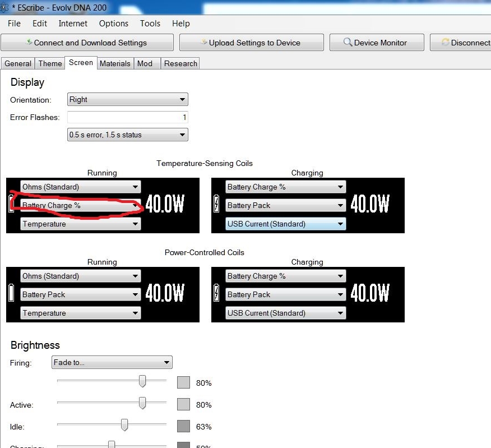
Task: Open USB Current dropdown in Temperature-Sensing Charging
Action: (286, 224)
